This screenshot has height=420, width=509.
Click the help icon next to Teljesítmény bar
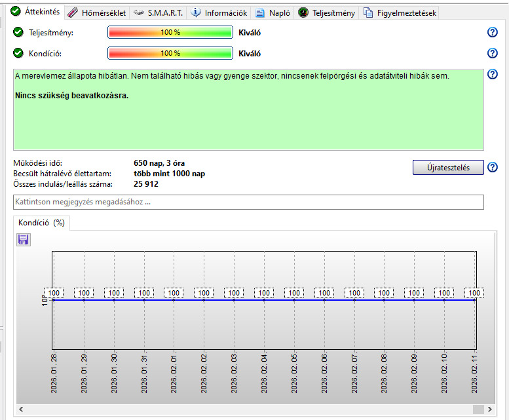coord(493,32)
